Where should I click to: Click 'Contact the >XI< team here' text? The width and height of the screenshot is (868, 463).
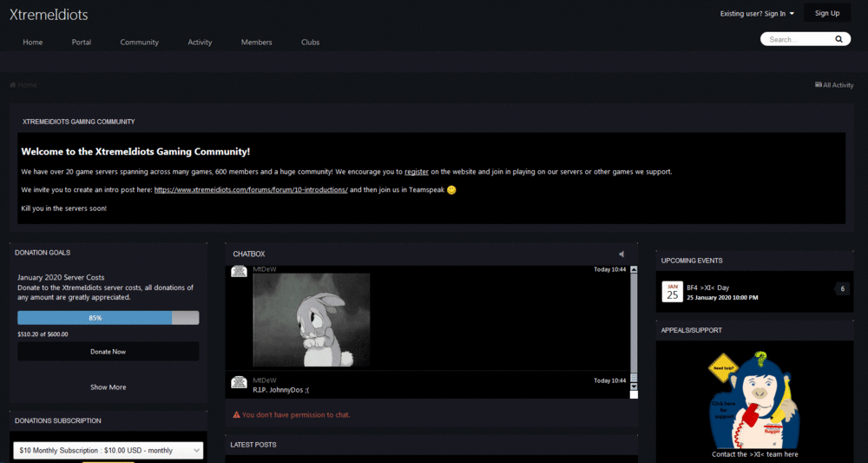click(x=755, y=454)
